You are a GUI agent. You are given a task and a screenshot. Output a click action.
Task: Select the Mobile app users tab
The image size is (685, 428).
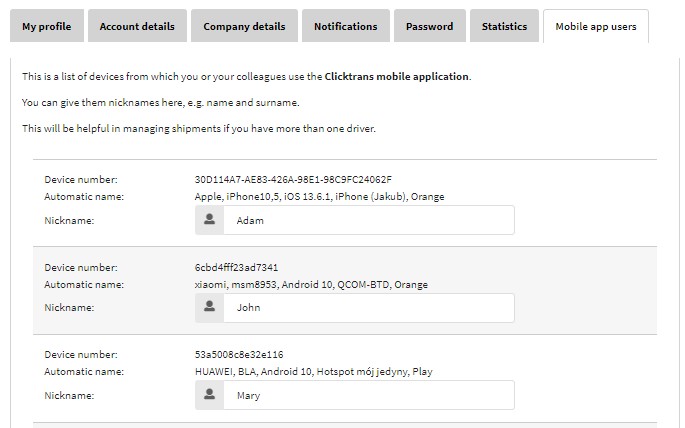(x=595, y=26)
